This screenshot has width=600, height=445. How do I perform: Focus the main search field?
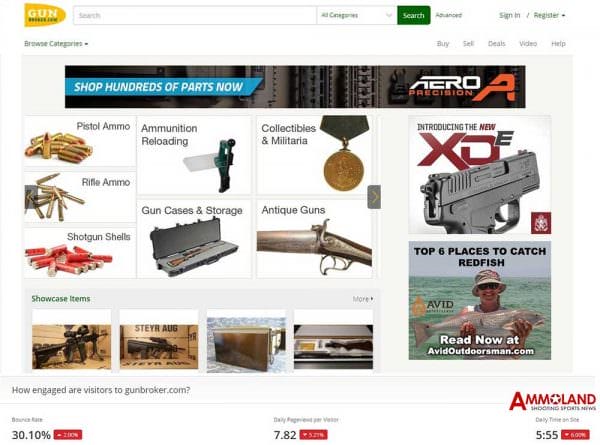tap(195, 15)
